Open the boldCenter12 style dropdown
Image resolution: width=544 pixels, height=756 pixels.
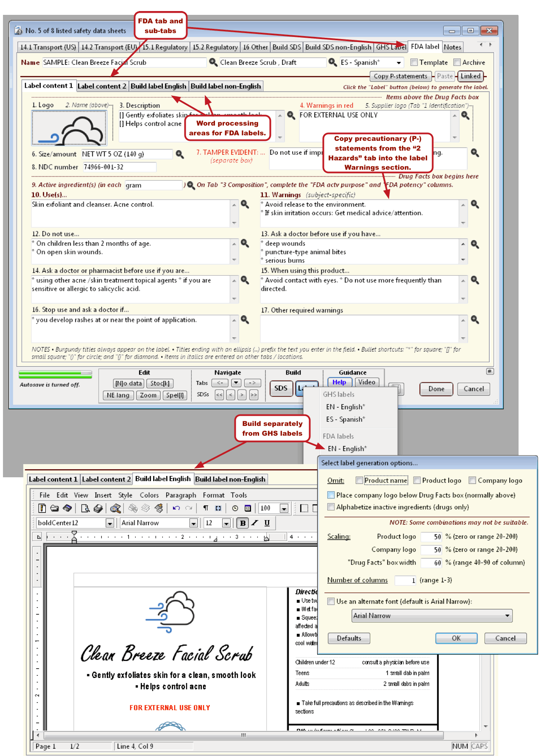pyautogui.click(x=110, y=523)
